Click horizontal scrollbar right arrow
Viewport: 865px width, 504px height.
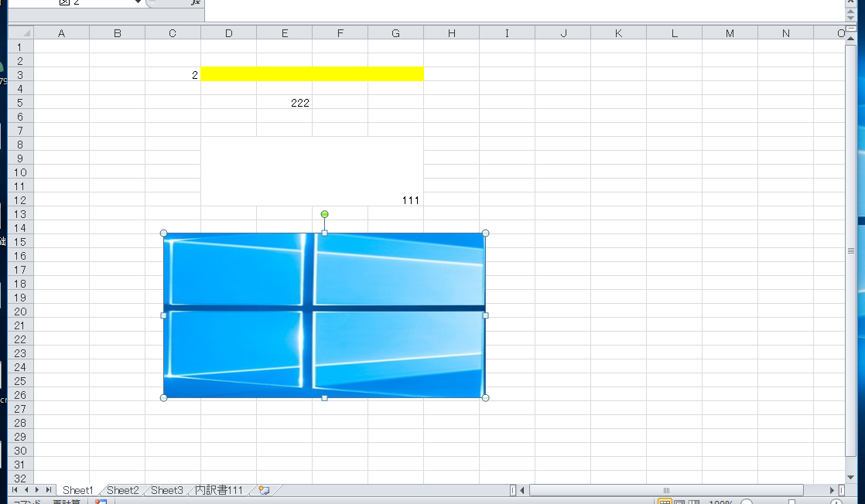click(x=832, y=489)
